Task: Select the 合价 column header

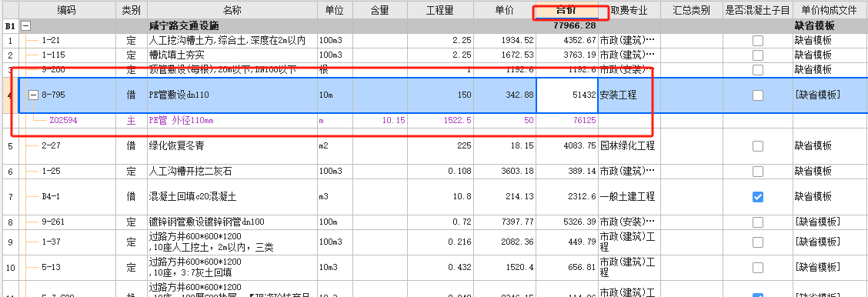Action: pos(567,11)
